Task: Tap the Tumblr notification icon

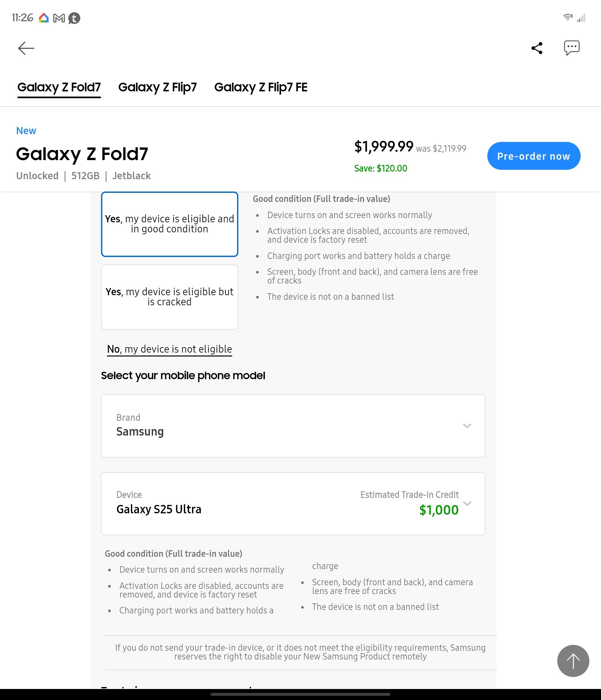Action: [x=74, y=18]
